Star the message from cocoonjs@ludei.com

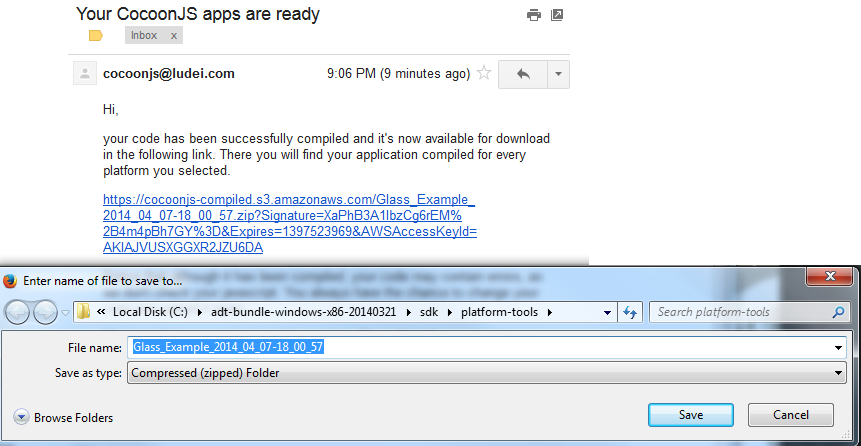[484, 73]
